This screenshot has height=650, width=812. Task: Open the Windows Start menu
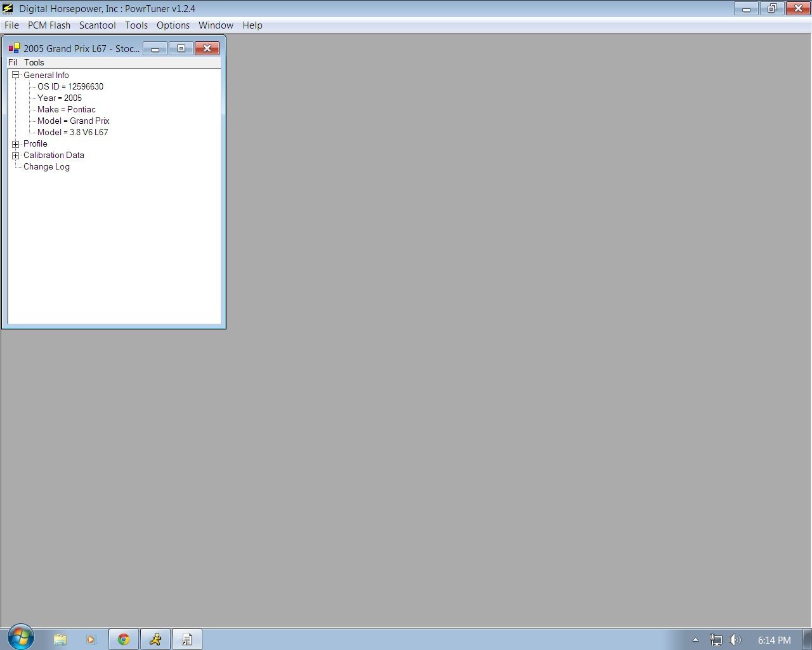click(20, 638)
